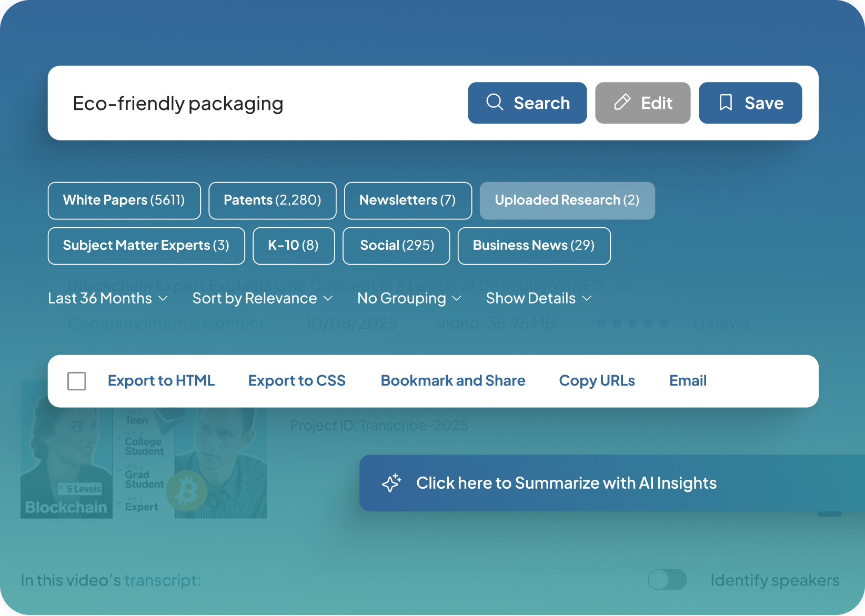Select the Social (295) tab
Image resolution: width=865 pixels, height=616 pixels.
click(396, 246)
